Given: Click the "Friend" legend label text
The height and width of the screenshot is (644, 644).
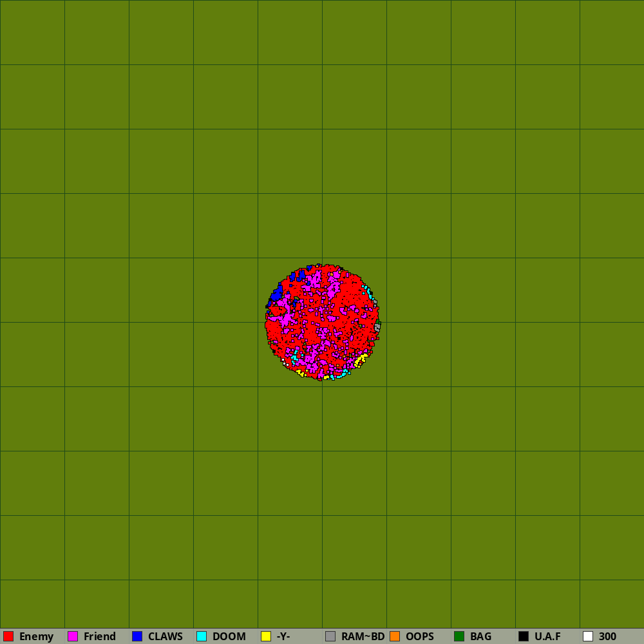Looking at the screenshot, I should click(x=100, y=636).
